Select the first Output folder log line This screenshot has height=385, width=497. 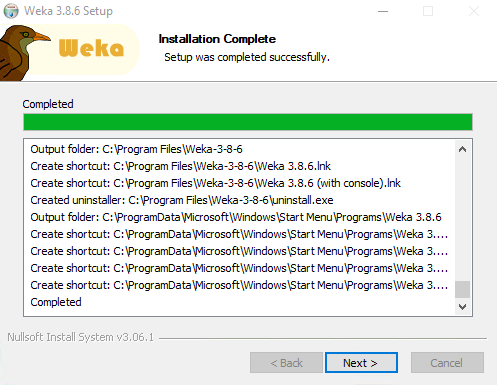pos(136,149)
